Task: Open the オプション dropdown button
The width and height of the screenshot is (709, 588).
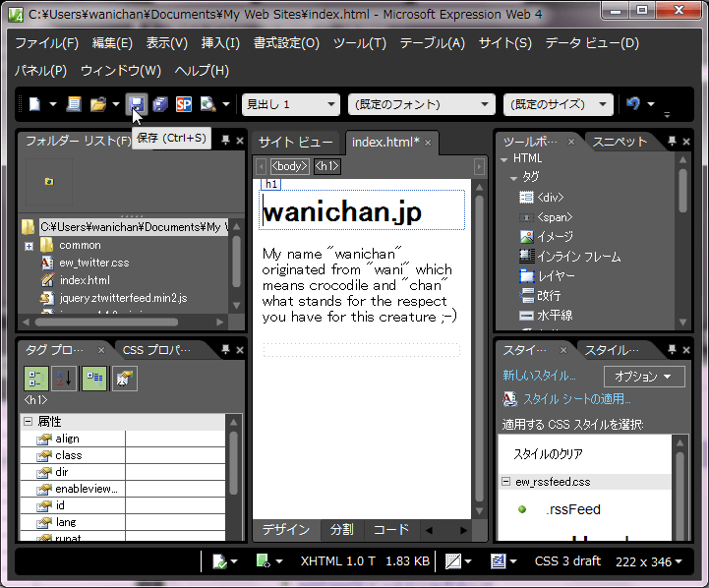Action: tap(644, 376)
